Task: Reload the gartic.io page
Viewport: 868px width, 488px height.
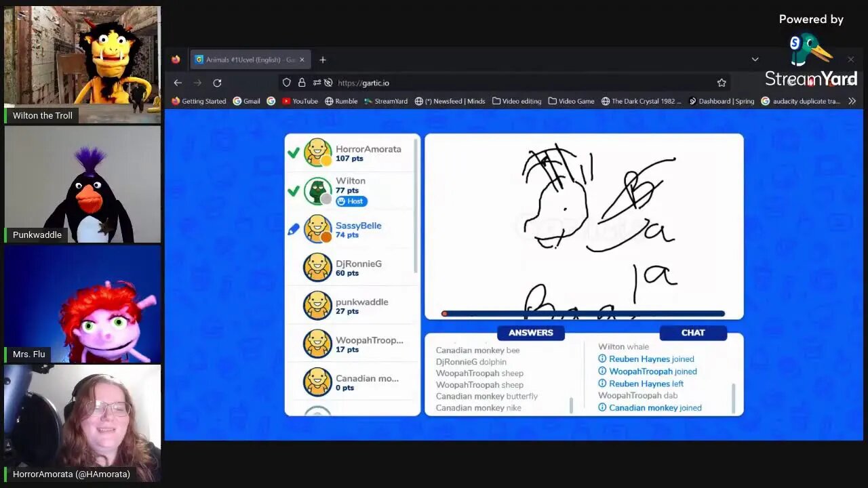Action: pos(217,83)
